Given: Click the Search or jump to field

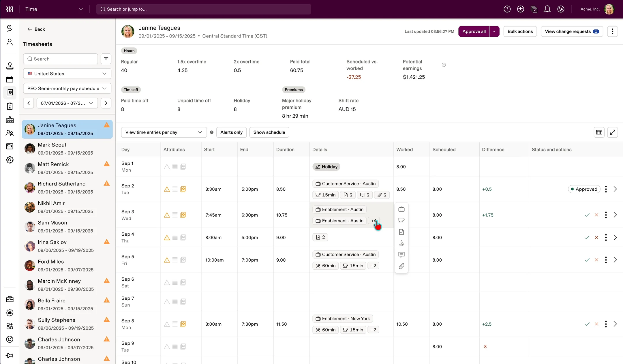Looking at the screenshot, I should click(204, 9).
